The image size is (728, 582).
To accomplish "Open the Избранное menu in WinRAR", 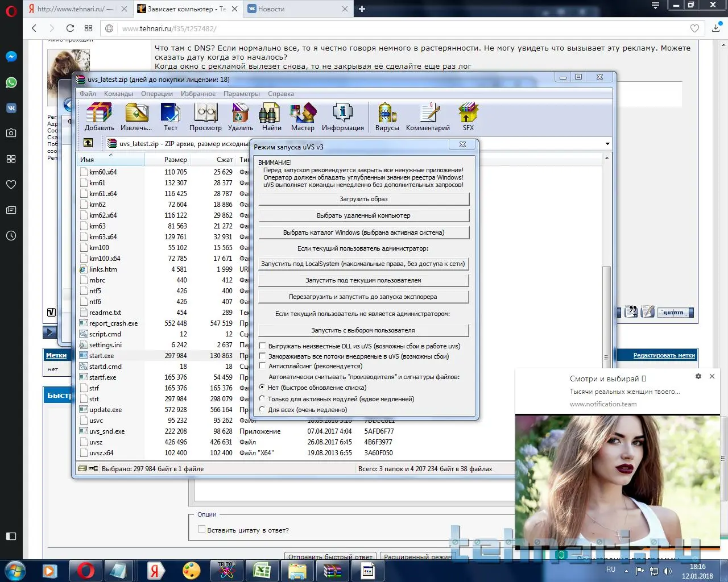I will [198, 94].
